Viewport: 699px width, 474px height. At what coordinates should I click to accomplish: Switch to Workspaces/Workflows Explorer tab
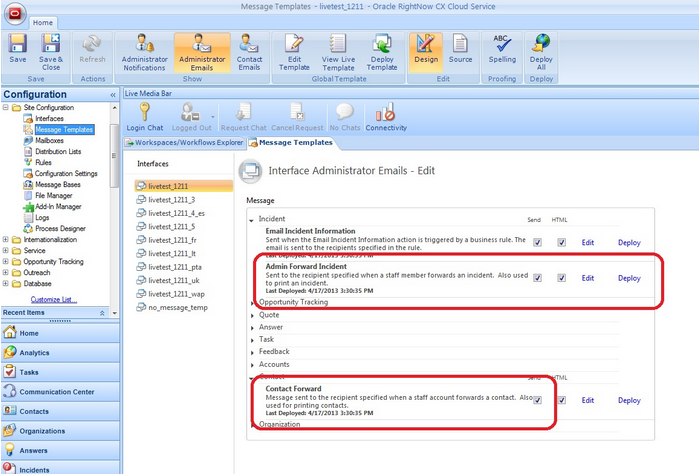[x=185, y=143]
